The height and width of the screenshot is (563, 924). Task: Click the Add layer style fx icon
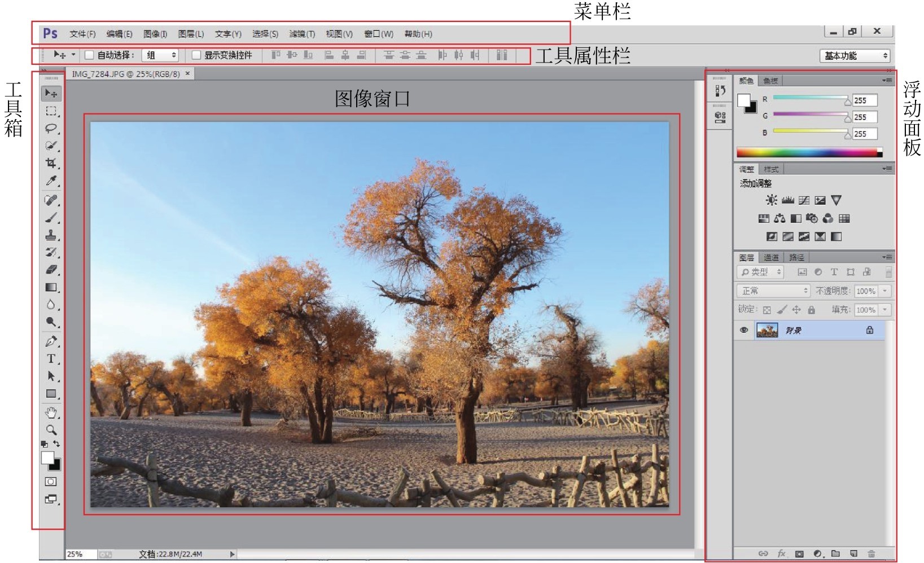pyautogui.click(x=781, y=553)
